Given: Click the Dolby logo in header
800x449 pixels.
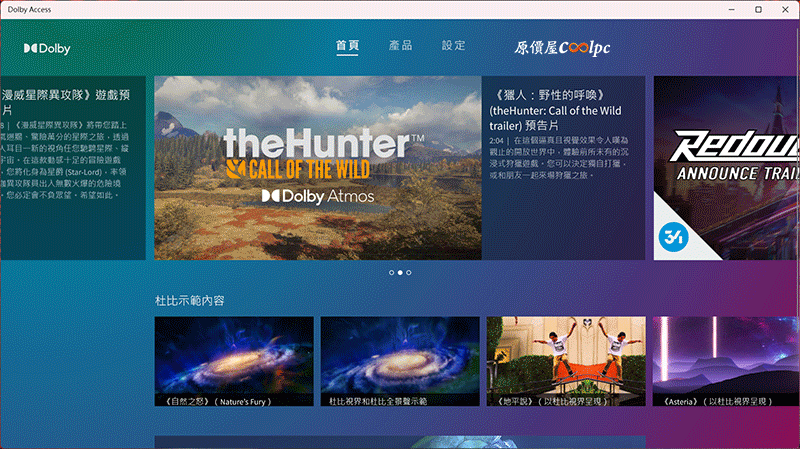Looking at the screenshot, I should 47,48.
